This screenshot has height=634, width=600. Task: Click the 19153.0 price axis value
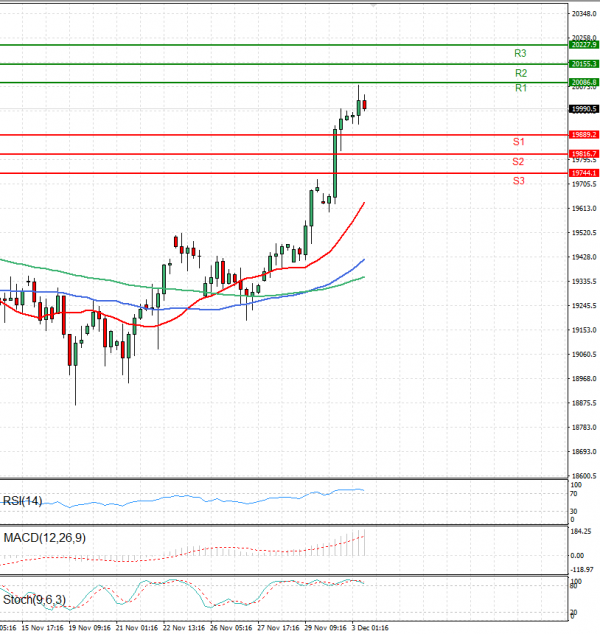(x=584, y=330)
